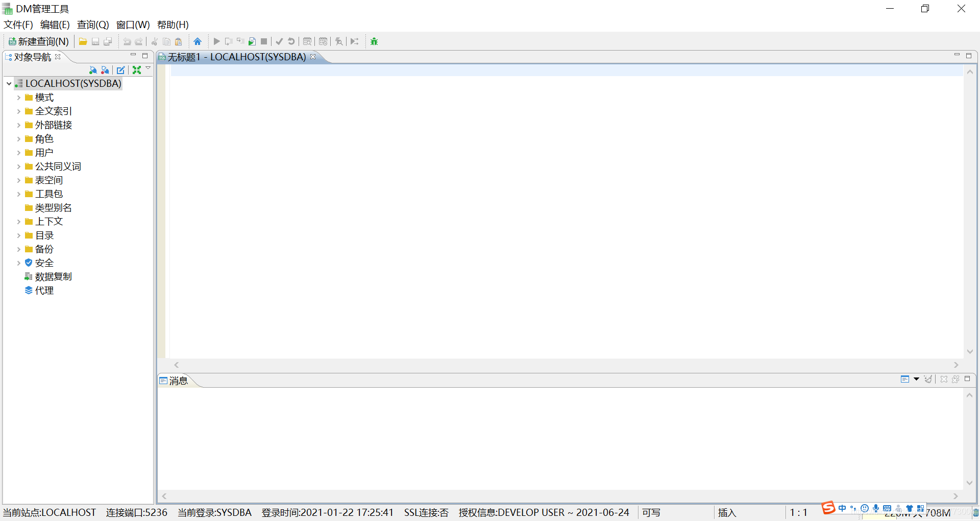Click the blue edit pencil icon in navigator
Image resolution: width=980 pixels, height=521 pixels.
pyautogui.click(x=121, y=70)
